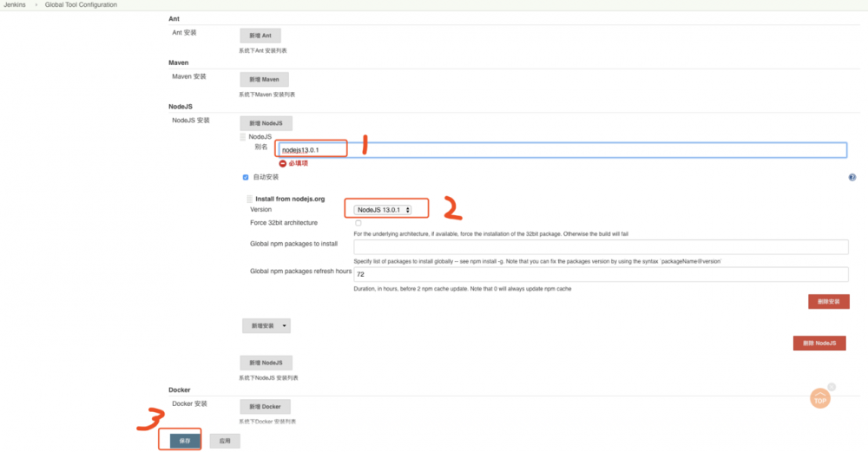The image size is (868, 452).
Task: Click the Version label
Action: click(260, 209)
